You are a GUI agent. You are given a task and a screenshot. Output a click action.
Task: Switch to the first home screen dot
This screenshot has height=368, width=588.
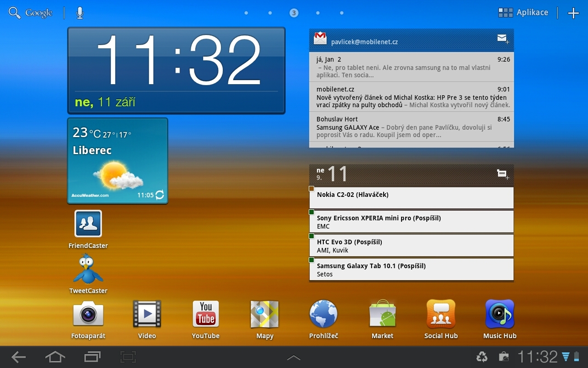coord(246,13)
